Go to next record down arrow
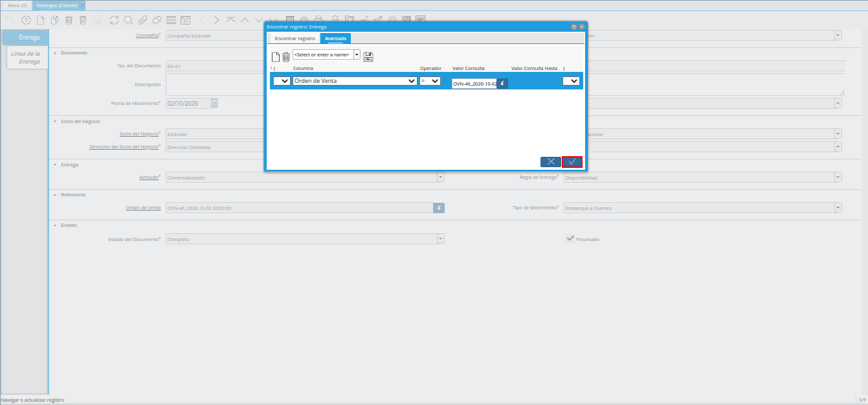This screenshot has width=868, height=405. click(259, 20)
